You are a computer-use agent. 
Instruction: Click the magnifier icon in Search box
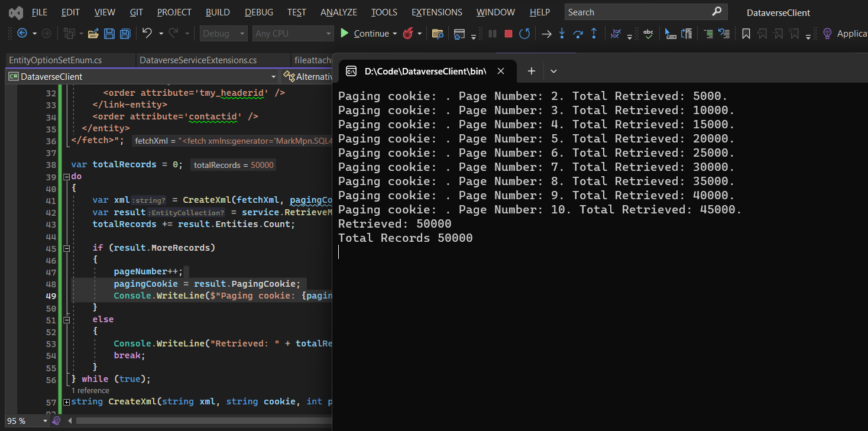pos(717,12)
